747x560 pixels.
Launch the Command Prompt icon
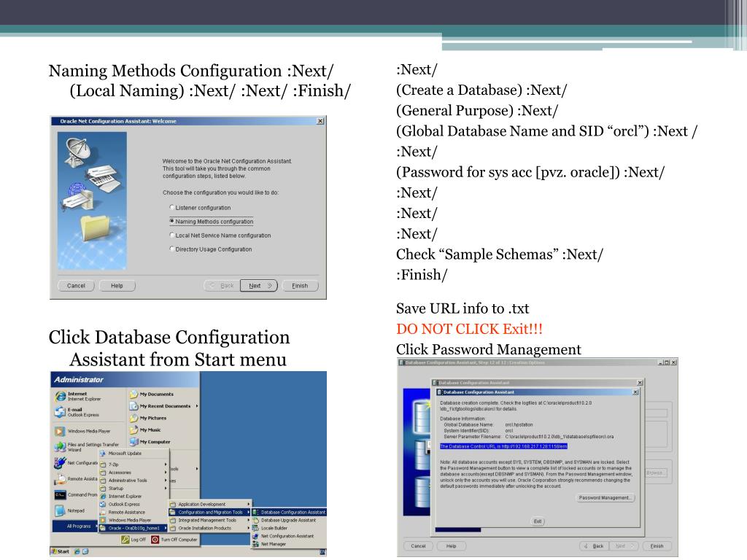click(x=60, y=495)
